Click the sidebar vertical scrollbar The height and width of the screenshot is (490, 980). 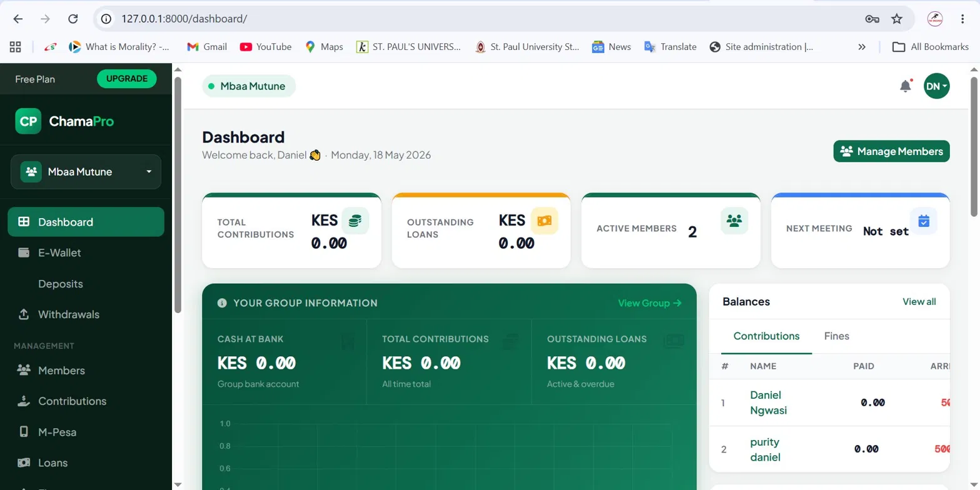pyautogui.click(x=178, y=194)
